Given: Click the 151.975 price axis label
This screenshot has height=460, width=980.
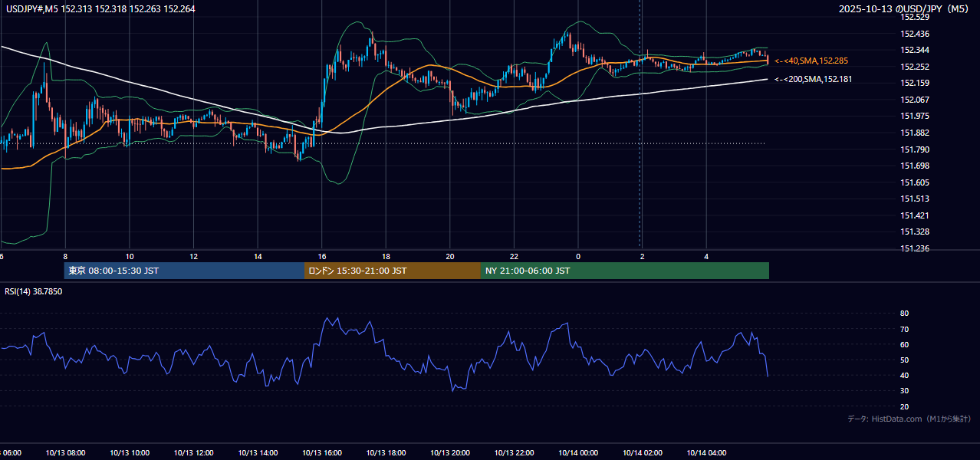Looking at the screenshot, I should tap(915, 116).
